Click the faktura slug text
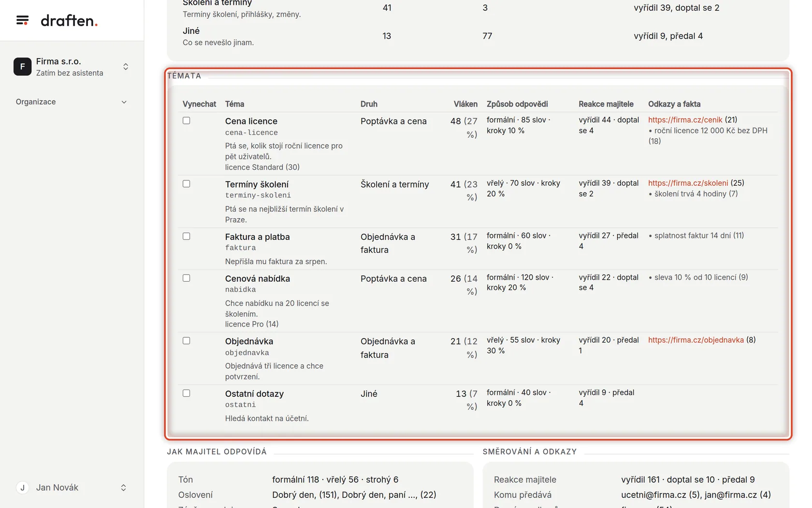The image size is (812, 508). point(241,248)
